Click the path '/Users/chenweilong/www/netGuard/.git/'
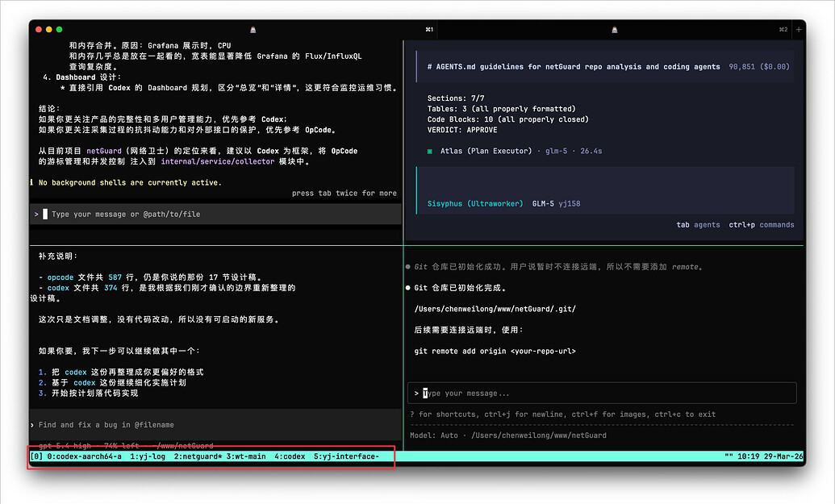 495,309
